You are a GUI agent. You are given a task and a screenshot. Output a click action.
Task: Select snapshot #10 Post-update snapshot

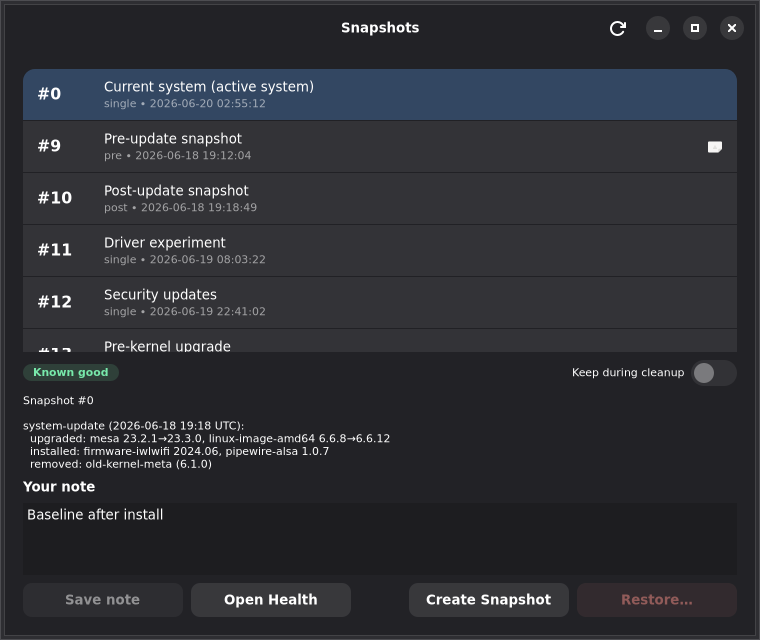[380, 199]
